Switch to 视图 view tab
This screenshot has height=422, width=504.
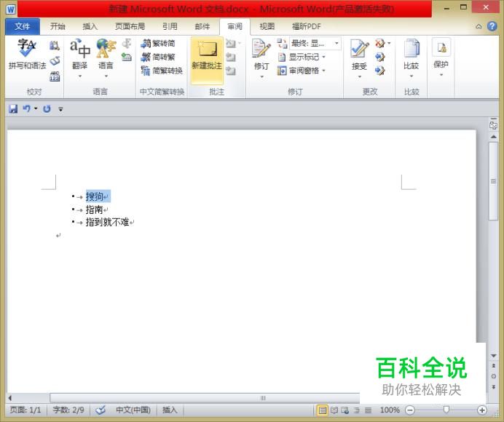267,26
